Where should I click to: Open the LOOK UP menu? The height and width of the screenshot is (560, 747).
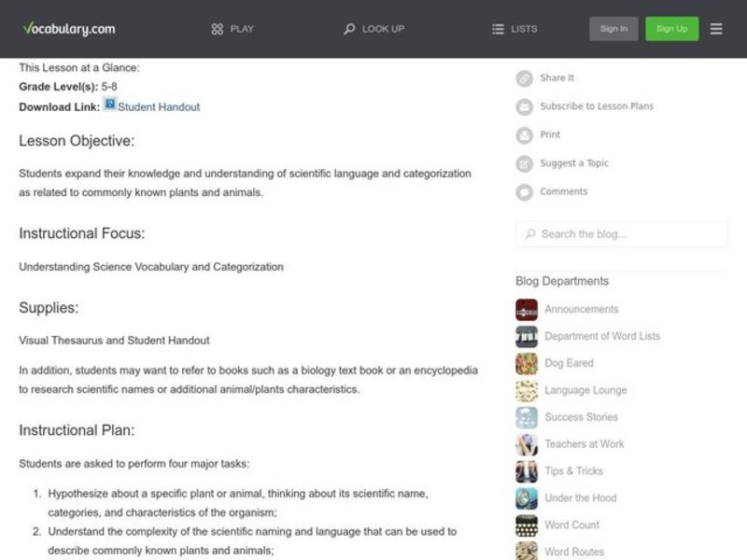coord(373,29)
